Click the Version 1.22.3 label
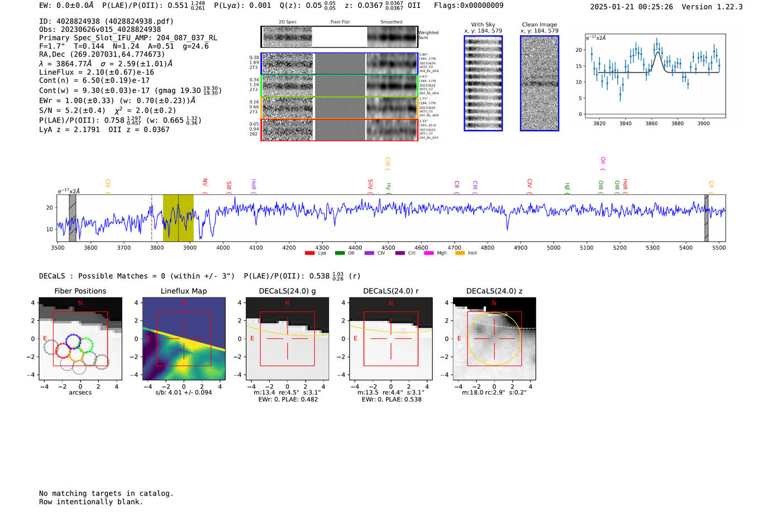This screenshot has height=532, width=782. [x=712, y=7]
